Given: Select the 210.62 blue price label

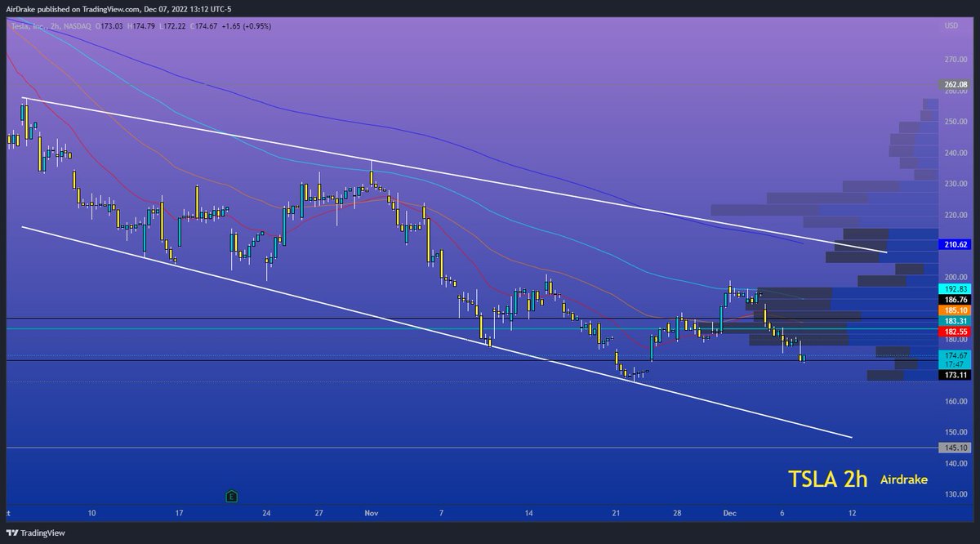Looking at the screenshot, I should click(953, 243).
